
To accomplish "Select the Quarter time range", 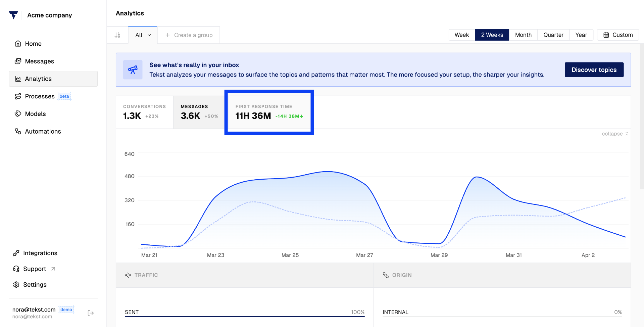I will 553,35.
